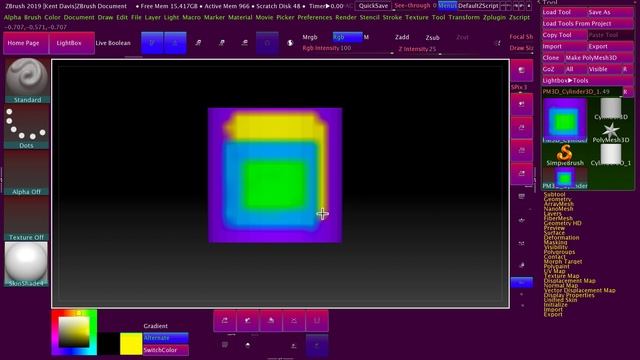Click the QuickSave button
The image size is (640, 360).
(373, 6)
